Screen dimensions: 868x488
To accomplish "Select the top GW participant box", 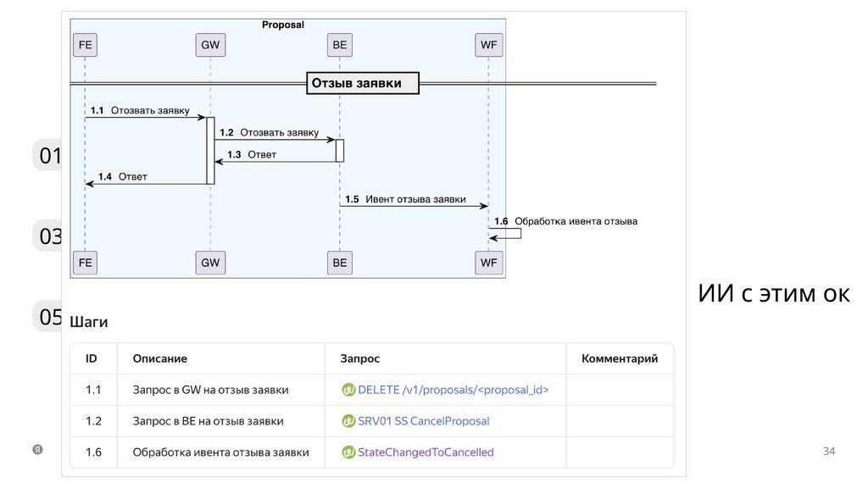I will click(x=209, y=45).
